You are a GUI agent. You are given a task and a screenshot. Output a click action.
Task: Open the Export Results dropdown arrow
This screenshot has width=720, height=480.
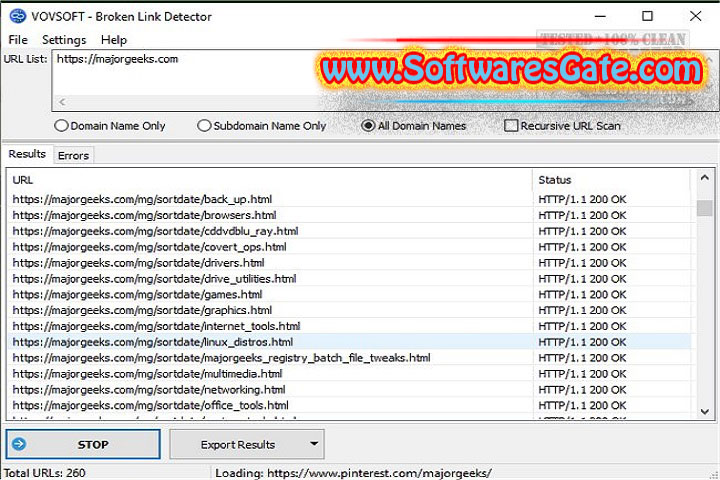pyautogui.click(x=314, y=444)
